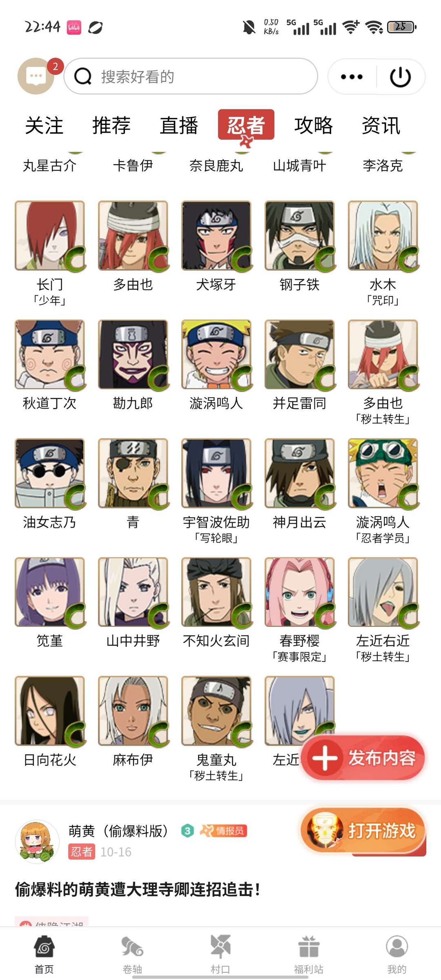
Task: Switch to the 攻略 tab
Action: (x=314, y=125)
